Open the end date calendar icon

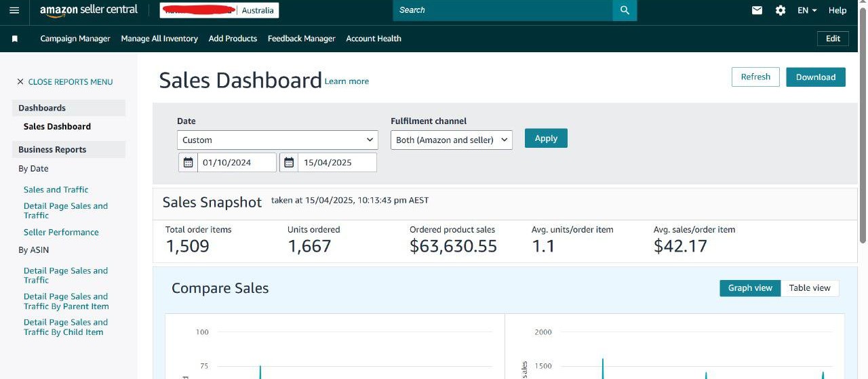click(289, 163)
